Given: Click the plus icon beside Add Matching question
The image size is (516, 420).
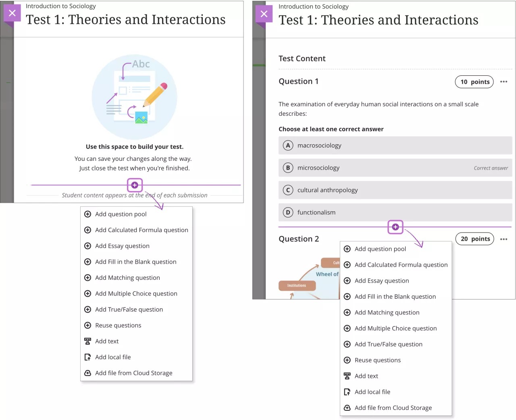Looking at the screenshot, I should [88, 278].
